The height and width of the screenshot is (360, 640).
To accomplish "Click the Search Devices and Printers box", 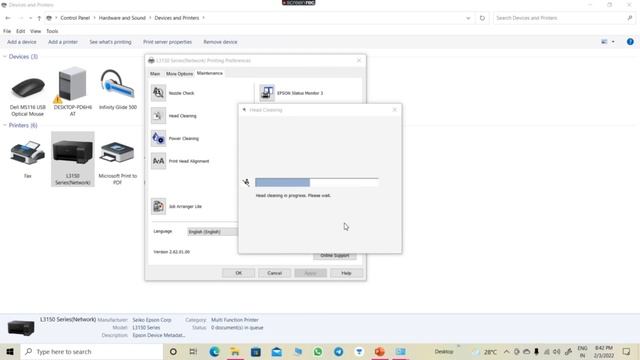I will [x=563, y=18].
